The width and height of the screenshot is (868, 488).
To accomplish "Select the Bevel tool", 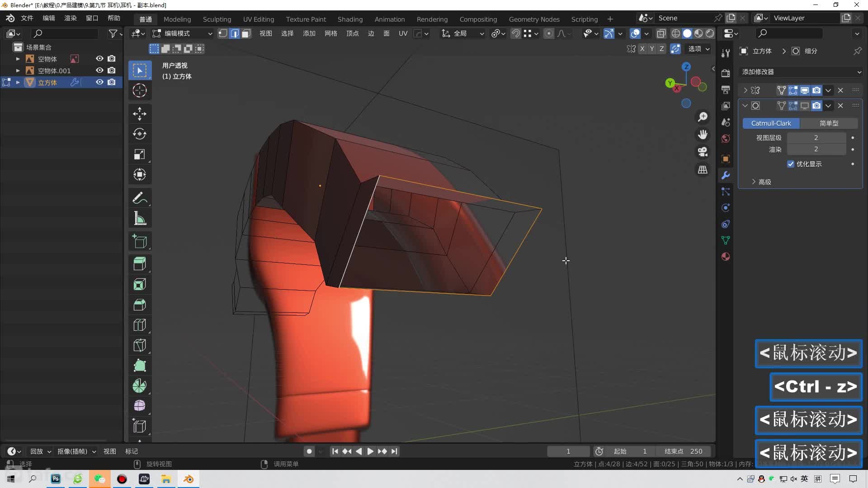I will (140, 305).
